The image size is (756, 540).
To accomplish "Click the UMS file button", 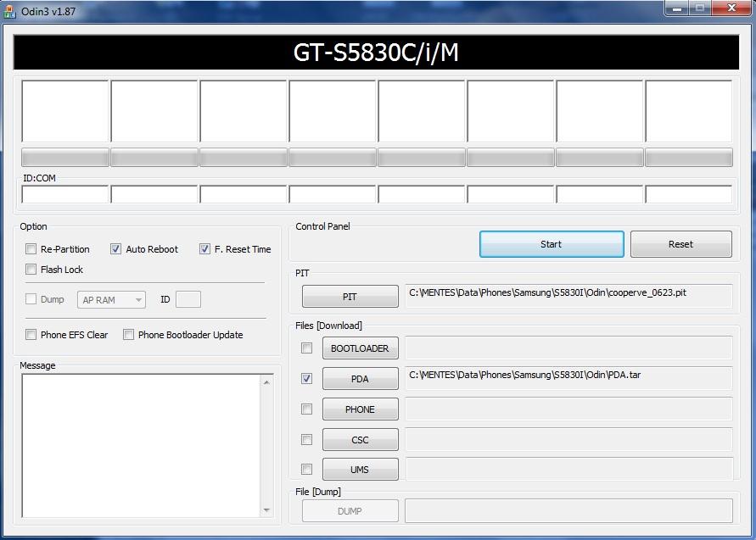I will coord(360,470).
